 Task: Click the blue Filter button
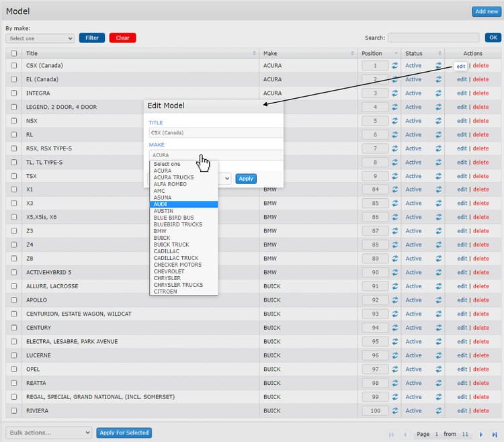pyautogui.click(x=92, y=38)
